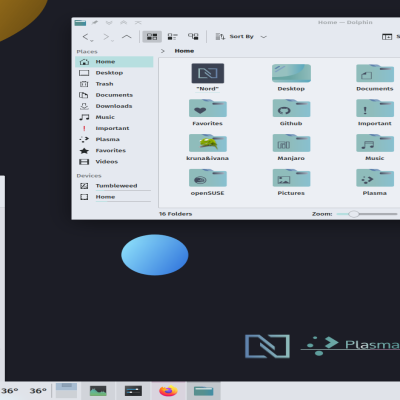This screenshot has width=400, height=400.
Task: Launch Firefox from the taskbar
Action: 168,391
